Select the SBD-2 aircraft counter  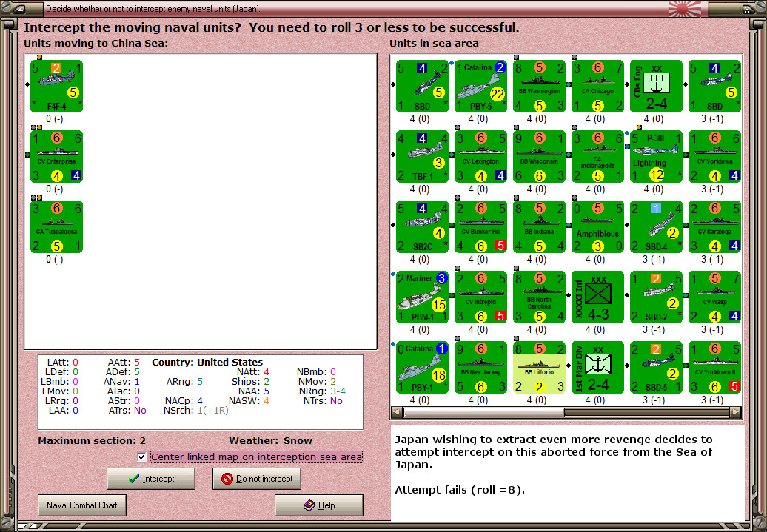tap(656, 297)
